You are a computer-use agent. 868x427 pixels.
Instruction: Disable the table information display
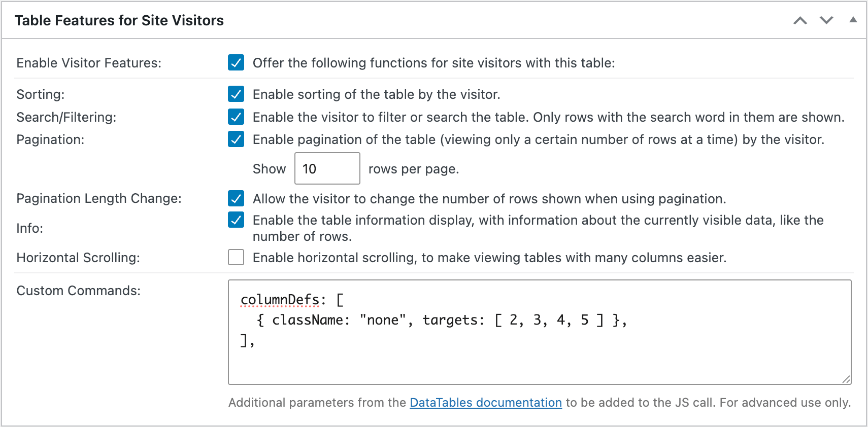pyautogui.click(x=236, y=220)
